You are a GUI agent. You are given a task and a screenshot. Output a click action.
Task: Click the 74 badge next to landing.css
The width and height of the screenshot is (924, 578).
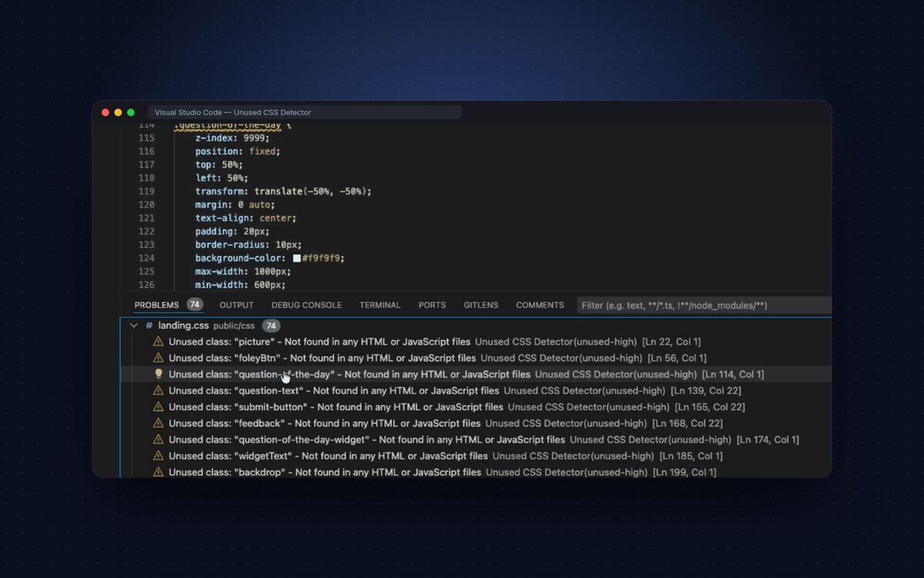pyautogui.click(x=271, y=326)
